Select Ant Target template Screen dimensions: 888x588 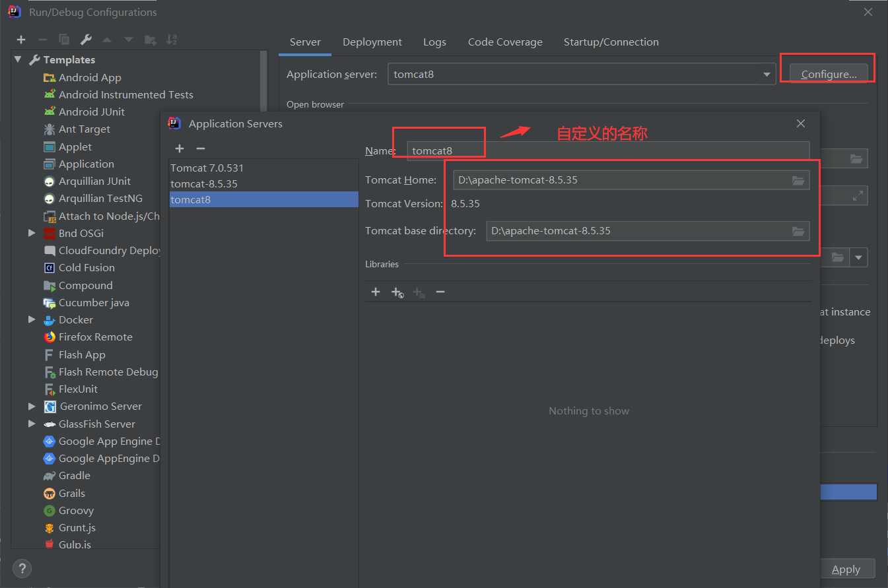pyautogui.click(x=85, y=129)
